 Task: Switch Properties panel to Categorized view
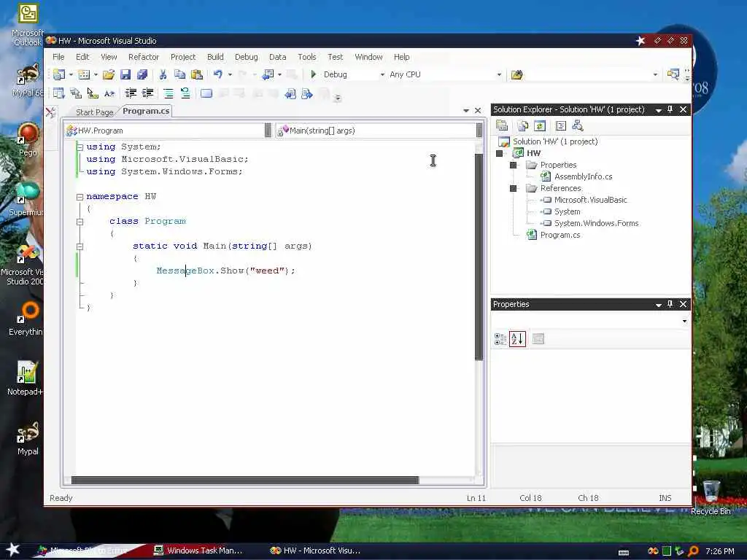[x=500, y=339]
